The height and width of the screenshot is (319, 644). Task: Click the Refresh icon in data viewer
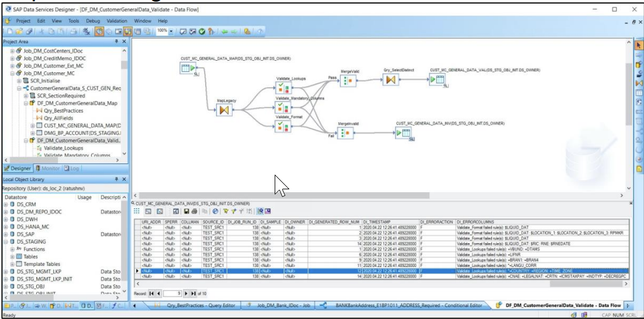point(215,211)
